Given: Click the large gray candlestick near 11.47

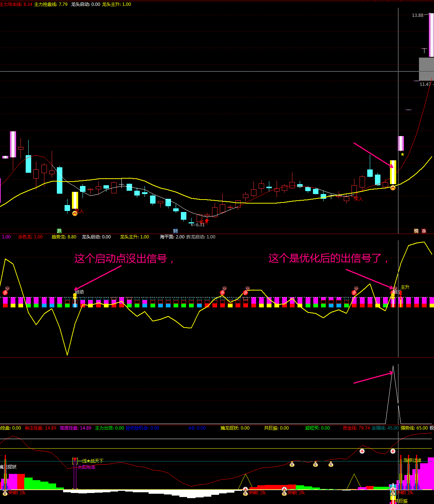Looking at the screenshot, I should pyautogui.click(x=426, y=69).
